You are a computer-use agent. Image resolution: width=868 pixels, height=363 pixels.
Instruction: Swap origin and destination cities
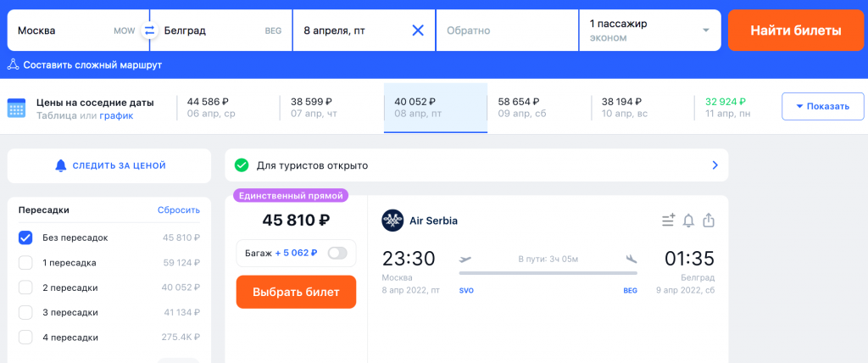point(148,31)
